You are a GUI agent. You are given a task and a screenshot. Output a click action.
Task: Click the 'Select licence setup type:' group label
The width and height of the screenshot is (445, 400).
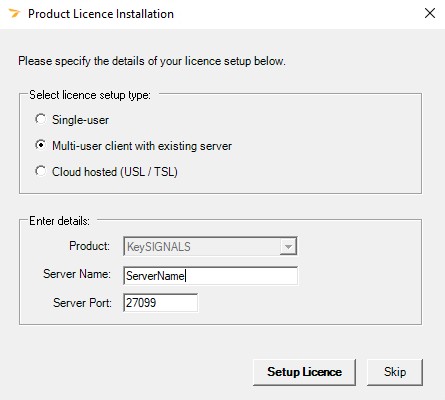point(90,95)
